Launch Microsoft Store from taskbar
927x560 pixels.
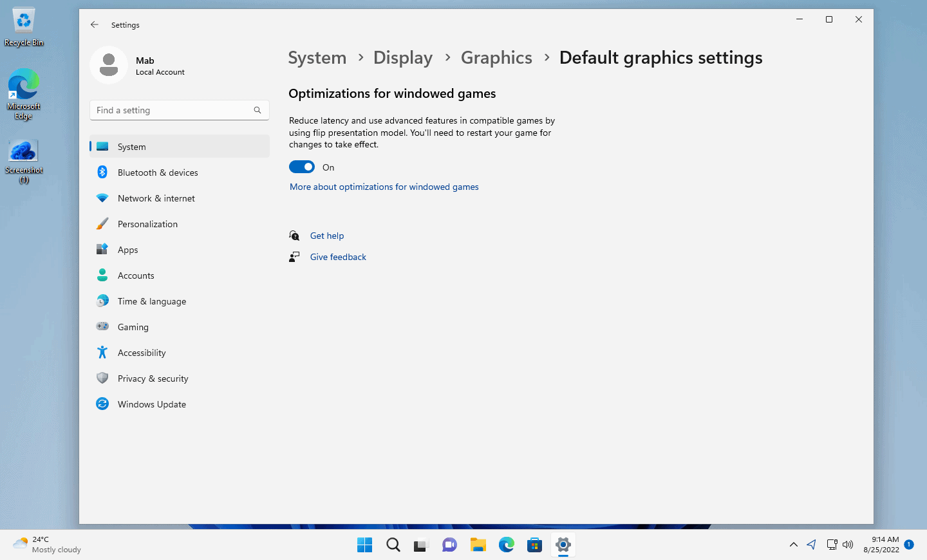pos(534,545)
